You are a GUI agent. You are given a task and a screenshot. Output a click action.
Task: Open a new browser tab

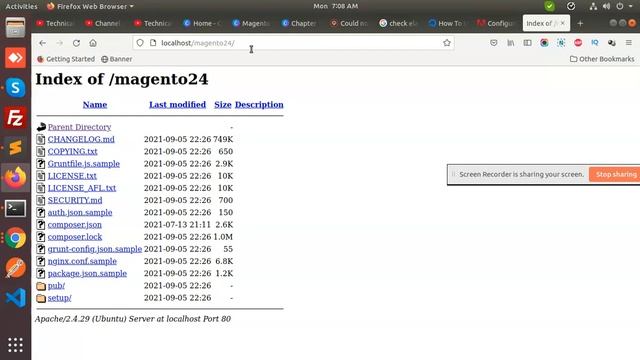click(580, 23)
